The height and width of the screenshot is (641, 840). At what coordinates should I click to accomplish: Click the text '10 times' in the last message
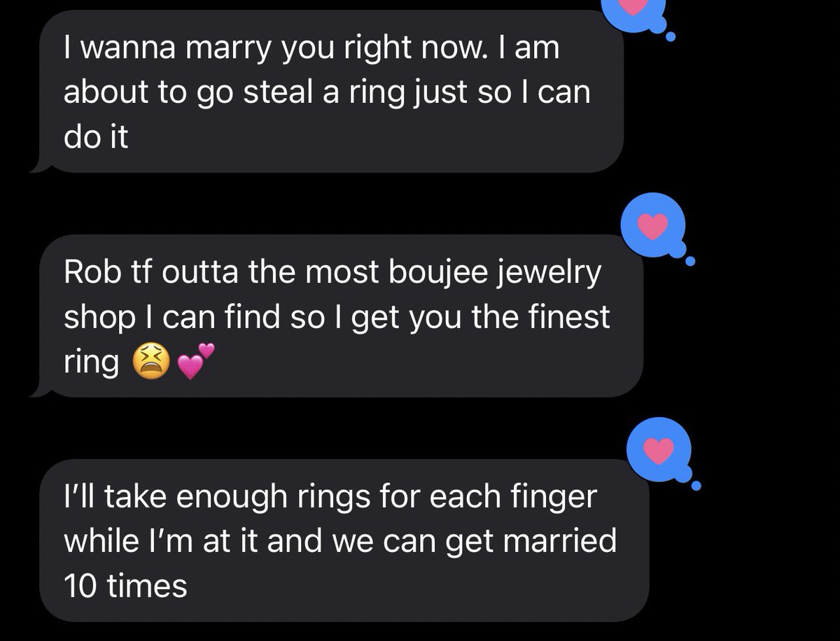125,585
